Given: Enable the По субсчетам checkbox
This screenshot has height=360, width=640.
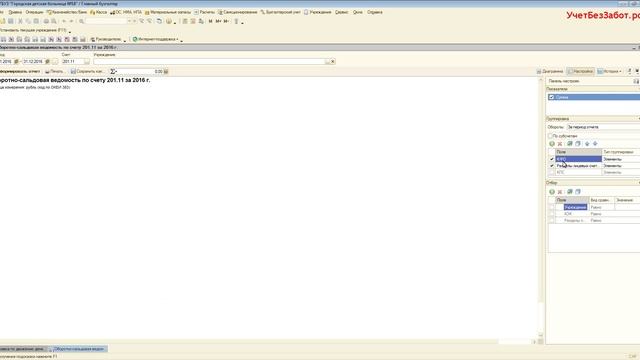Looking at the screenshot, I should 550,136.
